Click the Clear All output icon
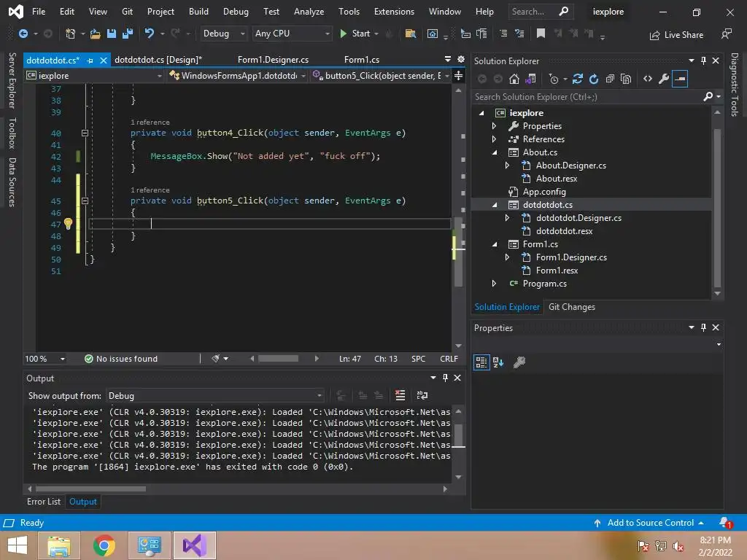The width and height of the screenshot is (747, 560). (400, 395)
